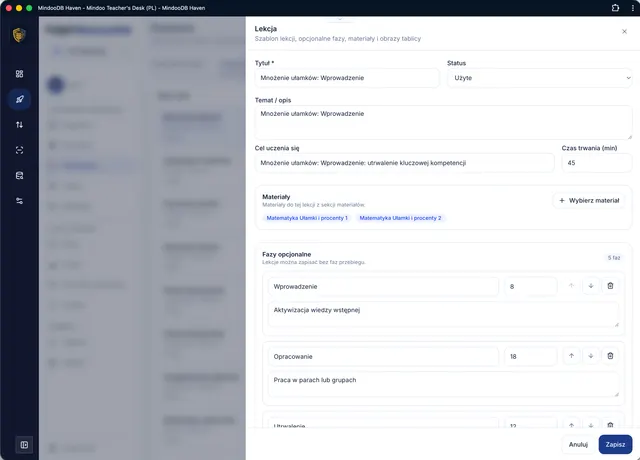This screenshot has height=460, width=640.
Task: Click the Opracowanie phase name field
Action: click(x=383, y=356)
